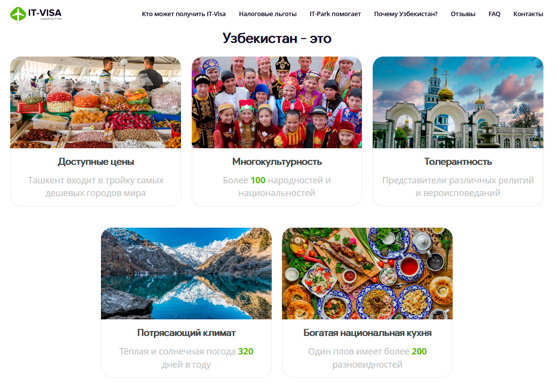The width and height of the screenshot is (560, 392).
Task: Click the green 100 number
Action: point(258,180)
